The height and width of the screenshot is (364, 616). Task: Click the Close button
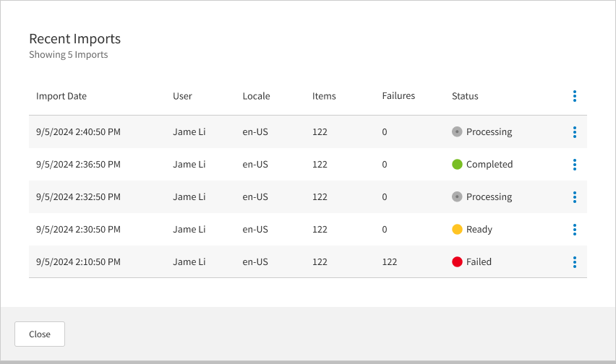pos(40,334)
